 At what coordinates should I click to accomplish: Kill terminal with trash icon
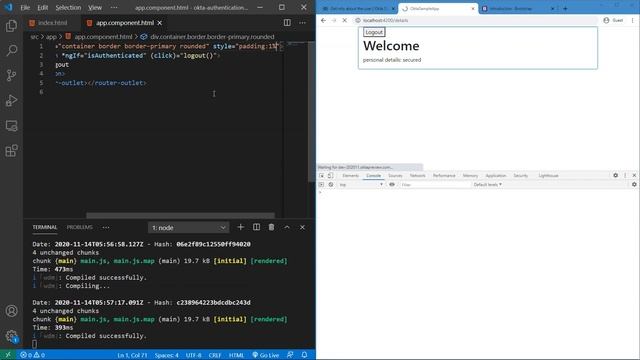point(271,227)
